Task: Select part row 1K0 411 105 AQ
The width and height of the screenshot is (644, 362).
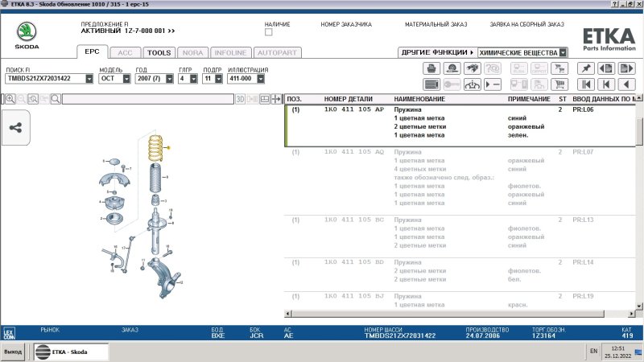Action: tap(460, 181)
